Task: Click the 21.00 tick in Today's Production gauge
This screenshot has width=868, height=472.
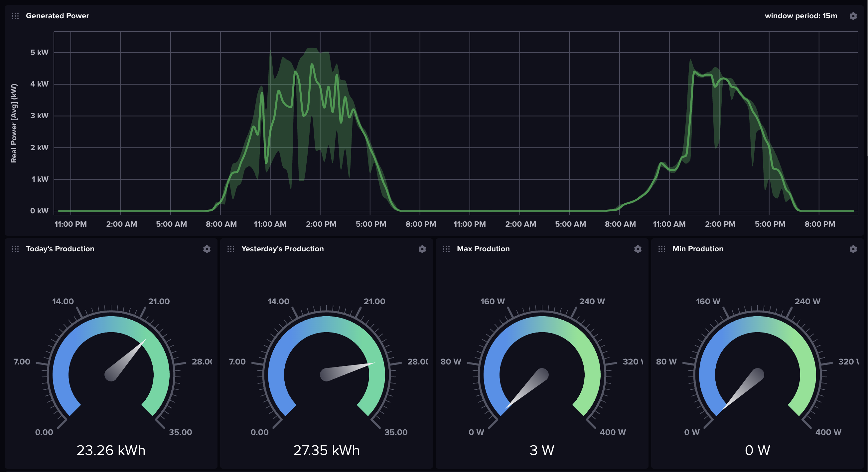Action: point(159,301)
